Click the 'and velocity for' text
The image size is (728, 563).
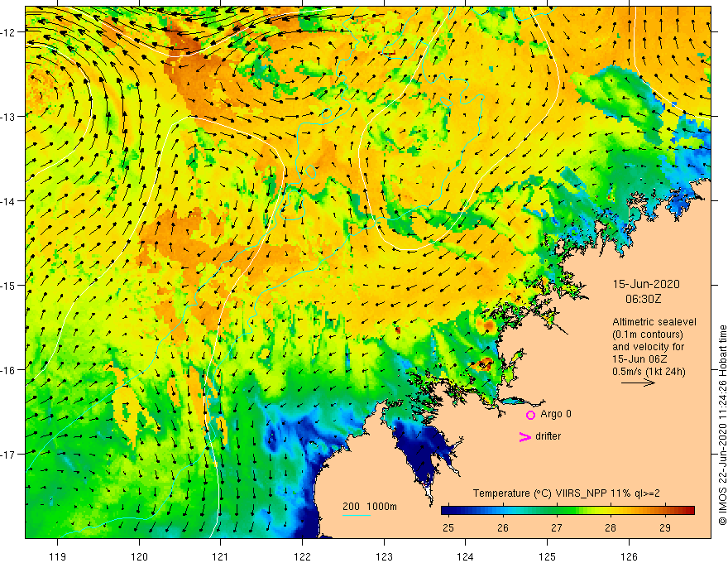tap(648, 347)
